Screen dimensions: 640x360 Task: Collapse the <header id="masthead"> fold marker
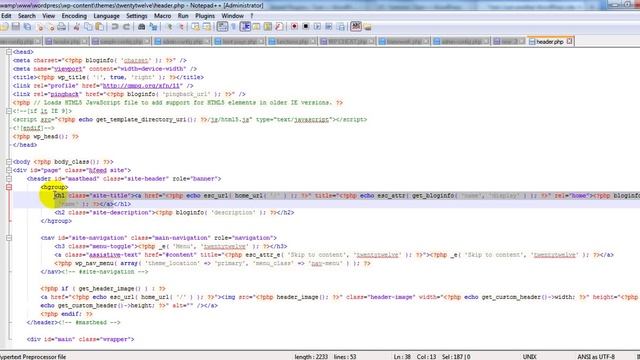(x=9, y=179)
